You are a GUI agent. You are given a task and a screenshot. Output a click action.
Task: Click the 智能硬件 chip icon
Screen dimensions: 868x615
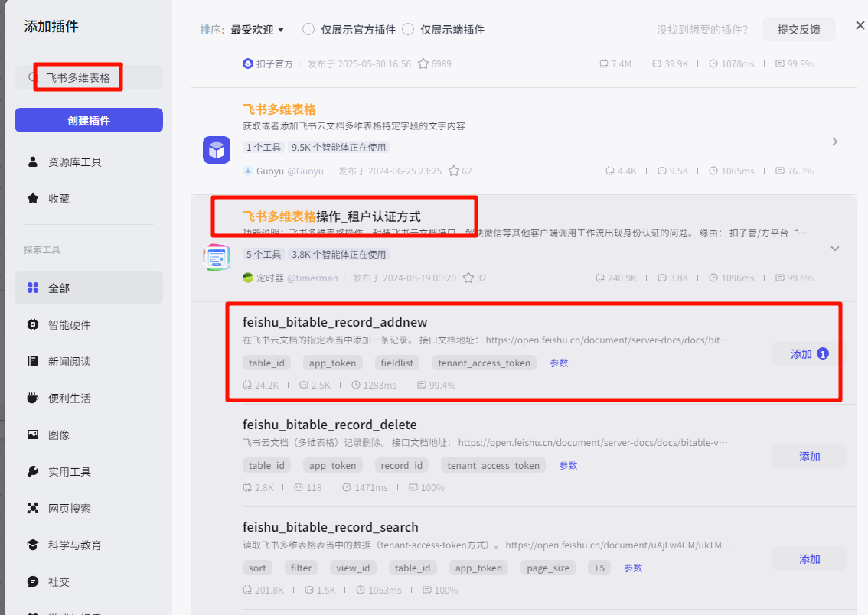tap(33, 325)
